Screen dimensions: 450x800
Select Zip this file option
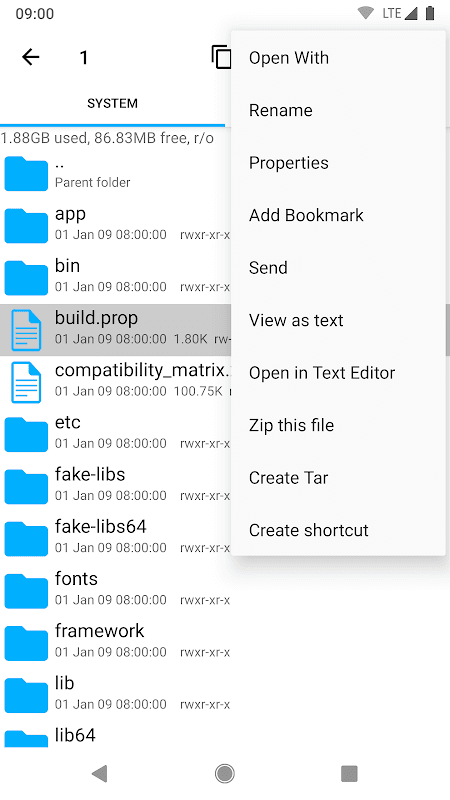(338, 426)
